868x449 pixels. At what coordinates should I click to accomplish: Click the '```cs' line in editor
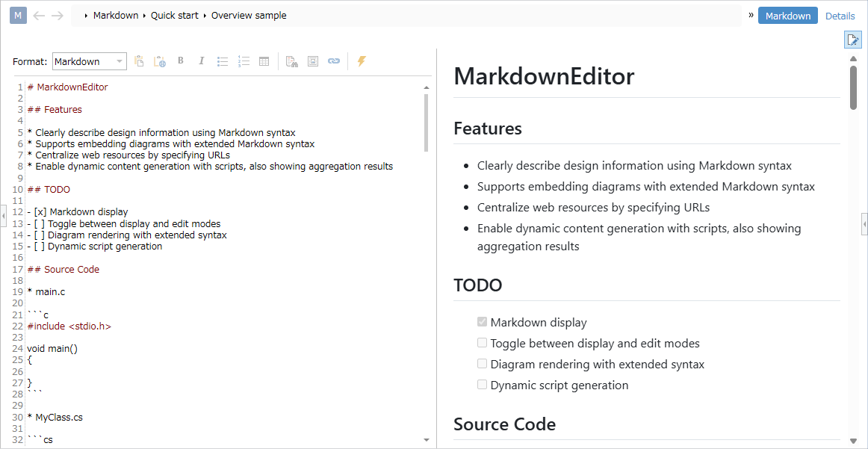click(40, 440)
